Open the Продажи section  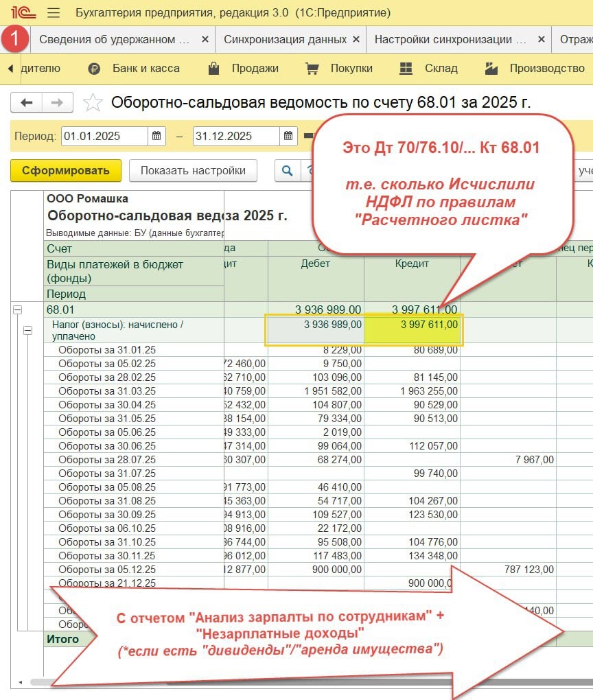(x=255, y=69)
